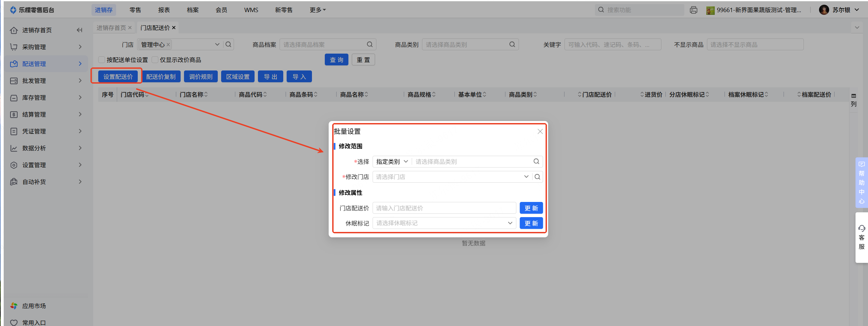Image resolution: width=868 pixels, height=326 pixels.
Task: Click the 自动补货 sidebar icon
Action: [x=14, y=182]
